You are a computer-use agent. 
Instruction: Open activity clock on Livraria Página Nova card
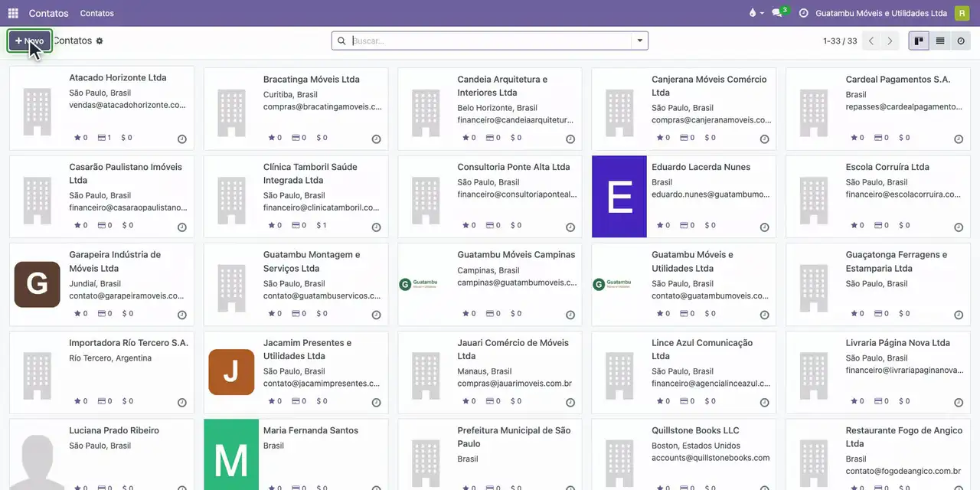(x=959, y=403)
